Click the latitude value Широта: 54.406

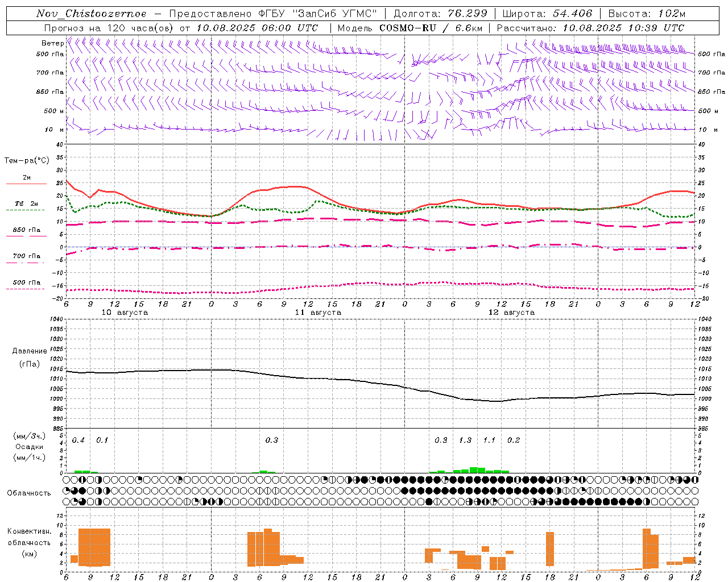pos(547,14)
